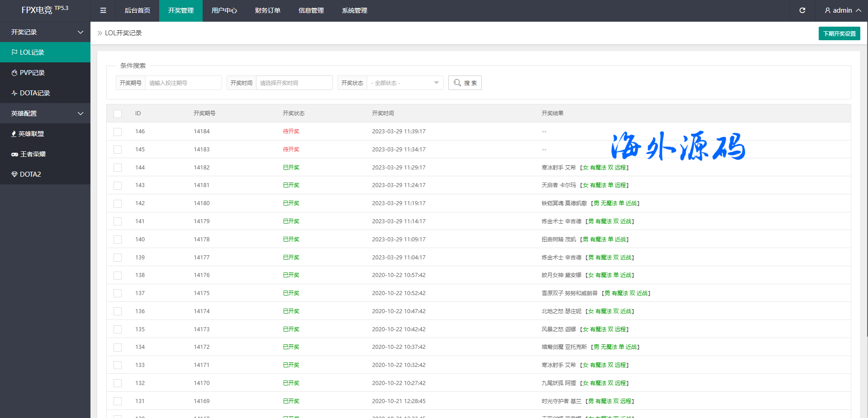Click the refresh icon in top bar
Screen dimensions: 868x418
point(802,10)
